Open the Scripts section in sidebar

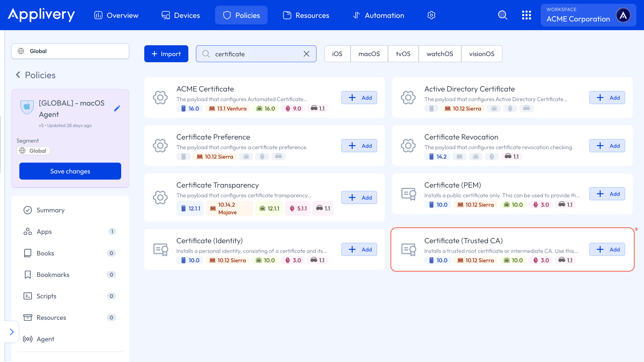pyautogui.click(x=46, y=296)
